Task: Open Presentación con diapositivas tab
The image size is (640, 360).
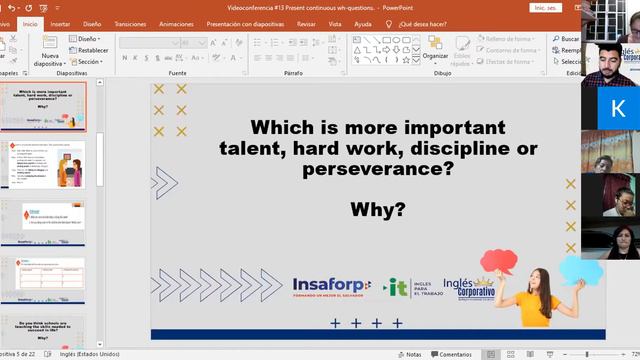Action: [245, 24]
